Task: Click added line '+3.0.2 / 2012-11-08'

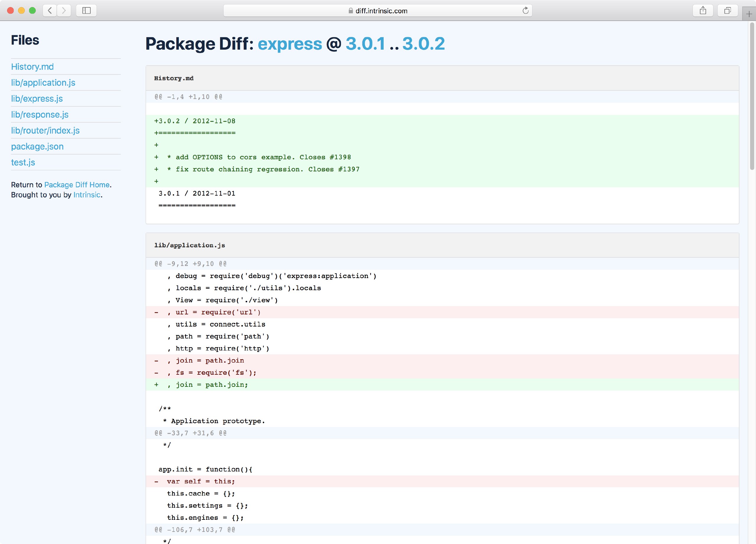Action: (x=442, y=121)
